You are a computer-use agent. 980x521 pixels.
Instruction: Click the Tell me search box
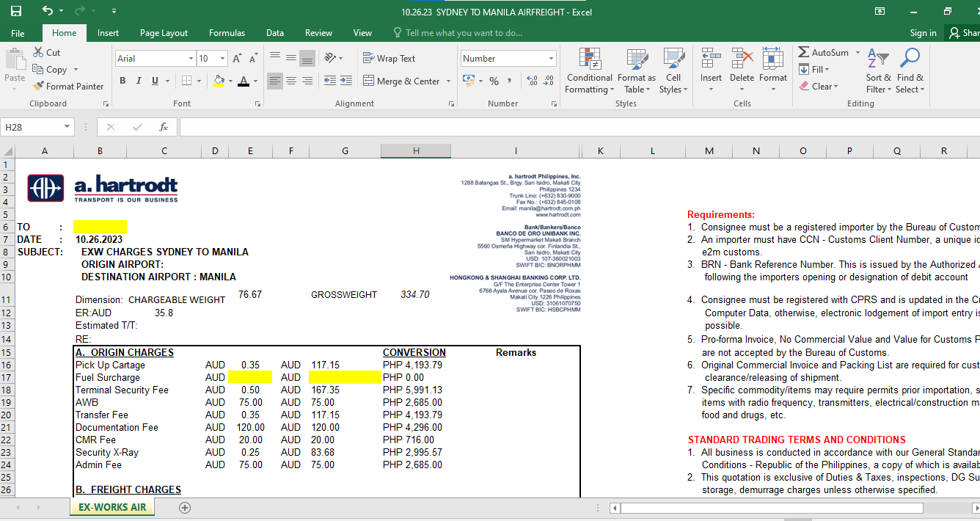(x=458, y=33)
